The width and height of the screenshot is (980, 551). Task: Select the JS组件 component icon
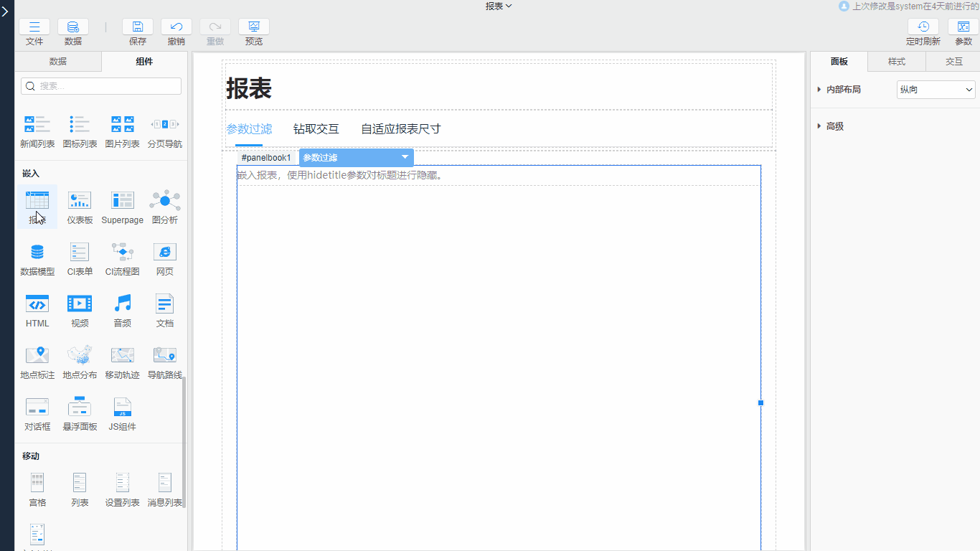122,408
